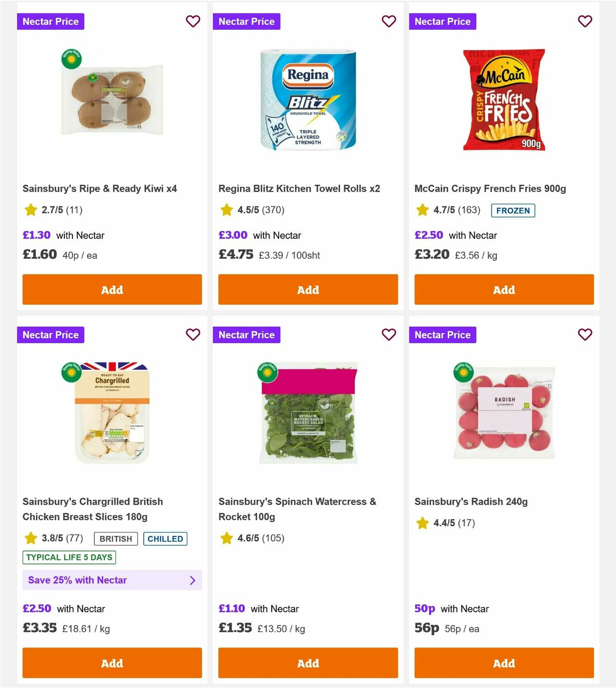Favourite the Spinach Watercress & Rocket salad

coord(389,335)
